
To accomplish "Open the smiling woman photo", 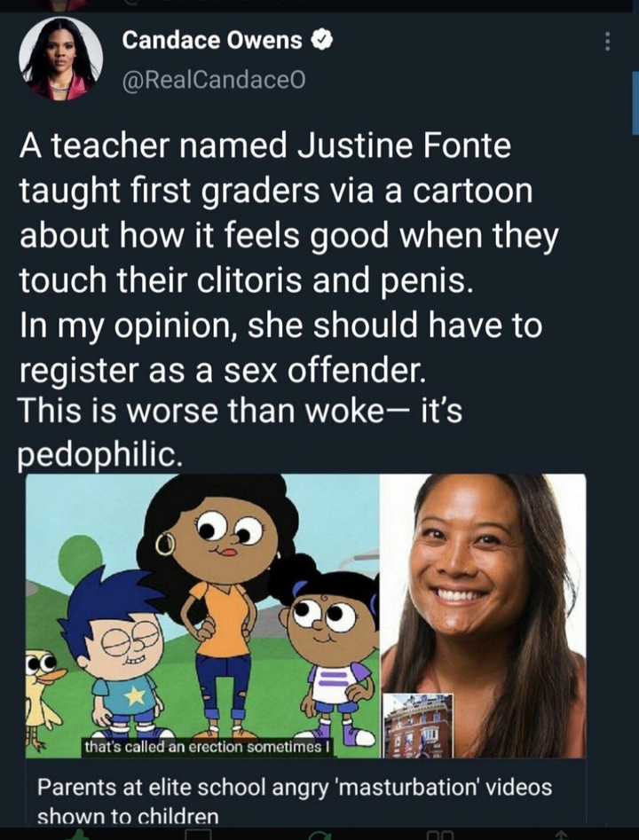I will (484, 616).
